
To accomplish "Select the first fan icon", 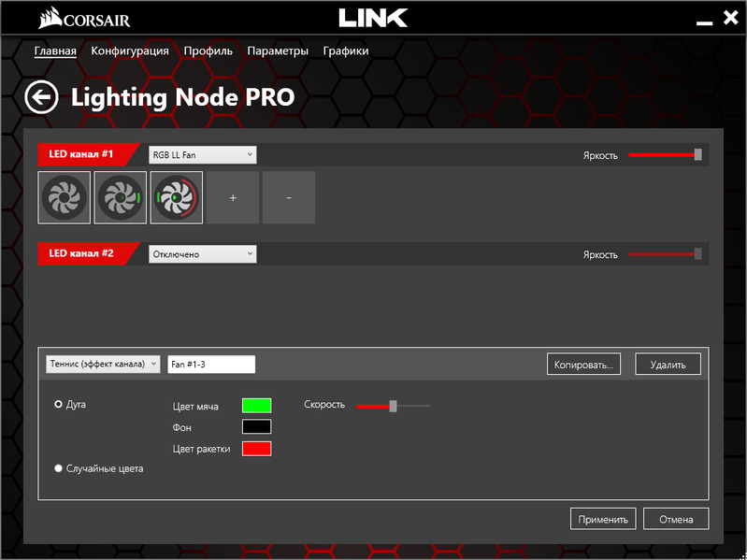I will [x=65, y=197].
